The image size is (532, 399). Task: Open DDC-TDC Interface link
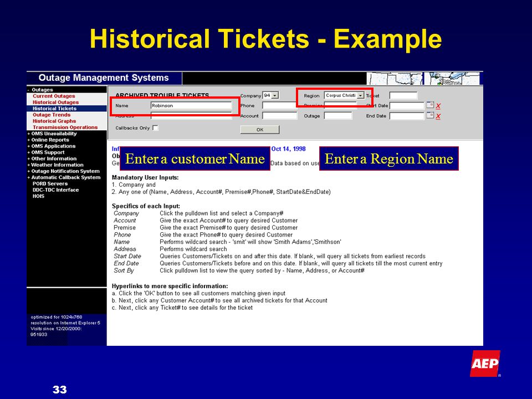[55, 190]
